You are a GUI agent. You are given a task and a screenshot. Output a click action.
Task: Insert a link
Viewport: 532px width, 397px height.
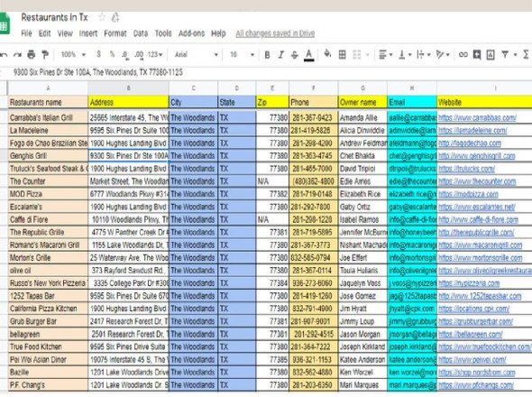click(463, 54)
